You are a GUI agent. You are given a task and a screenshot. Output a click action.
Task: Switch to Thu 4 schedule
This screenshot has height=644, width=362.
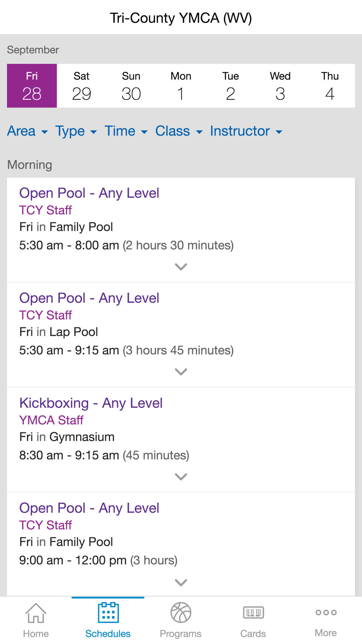pos(330,86)
